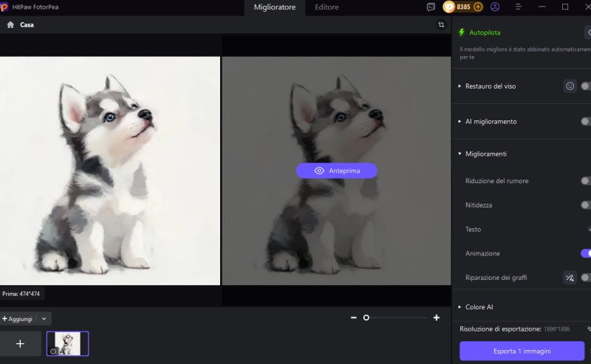Viewport: 591px width, 364px height.
Task: Click the original husky image on left
Action: [x=110, y=171]
